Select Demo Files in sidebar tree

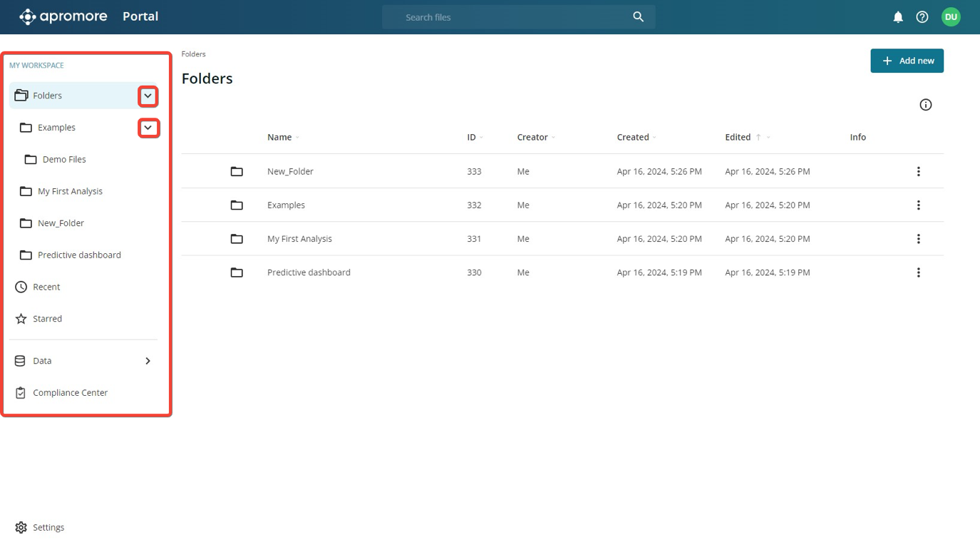tap(64, 159)
